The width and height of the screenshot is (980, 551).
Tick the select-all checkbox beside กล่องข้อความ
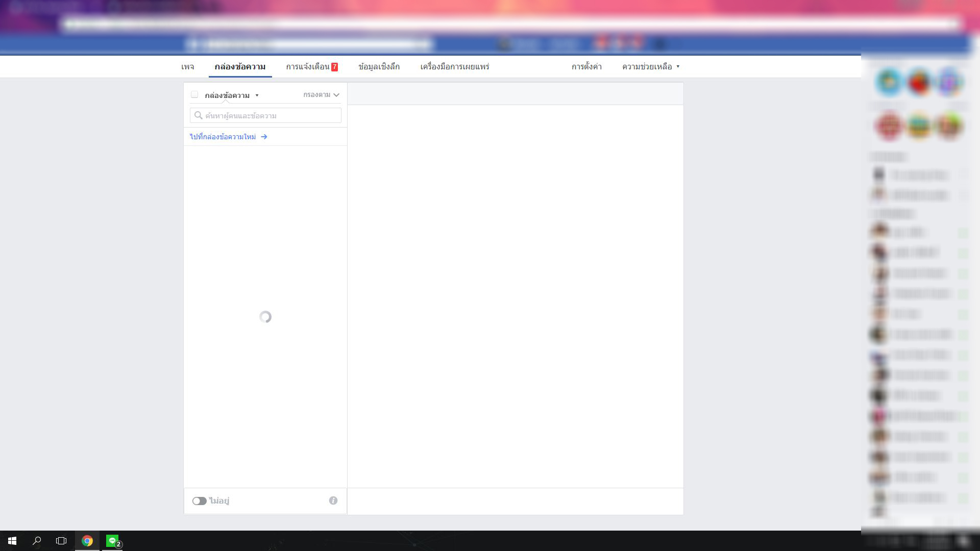[x=194, y=94]
